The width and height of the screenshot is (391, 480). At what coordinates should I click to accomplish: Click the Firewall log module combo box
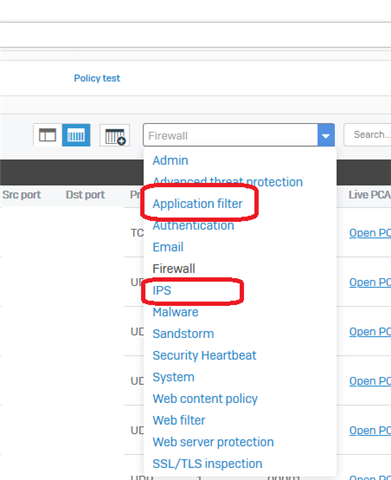[x=239, y=135]
